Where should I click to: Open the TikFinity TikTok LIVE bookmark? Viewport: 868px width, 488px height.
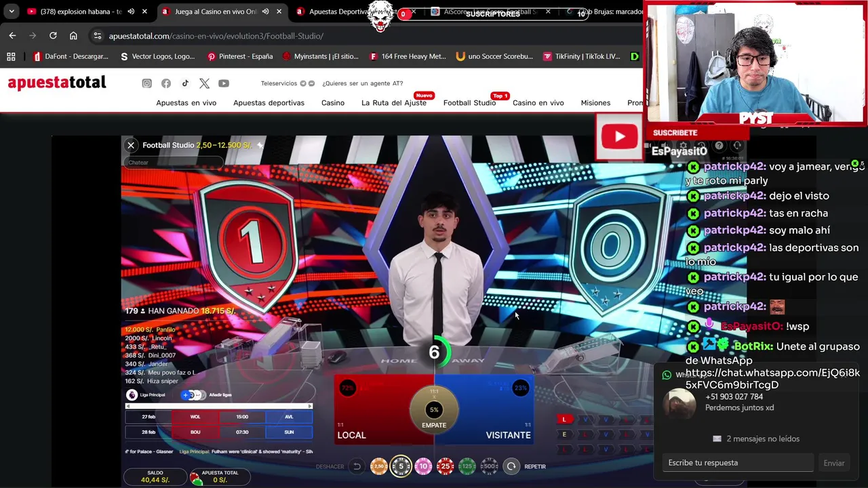pos(582,56)
